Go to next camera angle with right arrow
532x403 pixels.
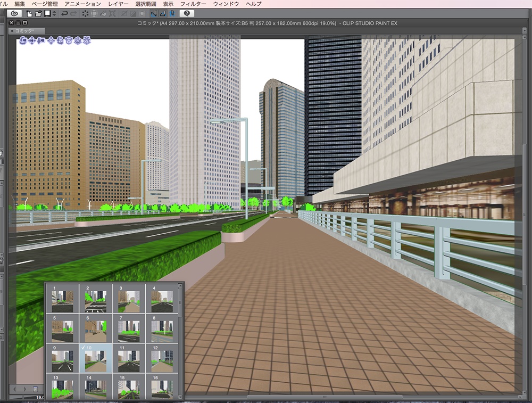point(24,389)
